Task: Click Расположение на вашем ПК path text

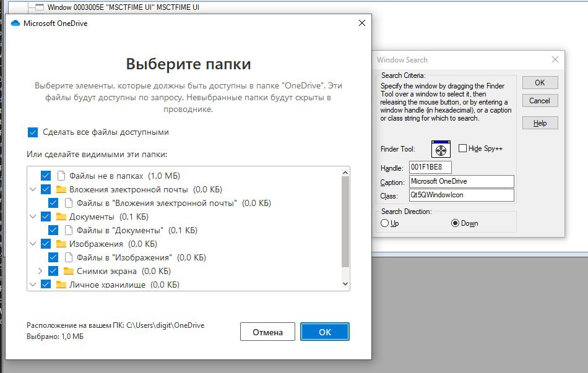Action: pyautogui.click(x=116, y=325)
